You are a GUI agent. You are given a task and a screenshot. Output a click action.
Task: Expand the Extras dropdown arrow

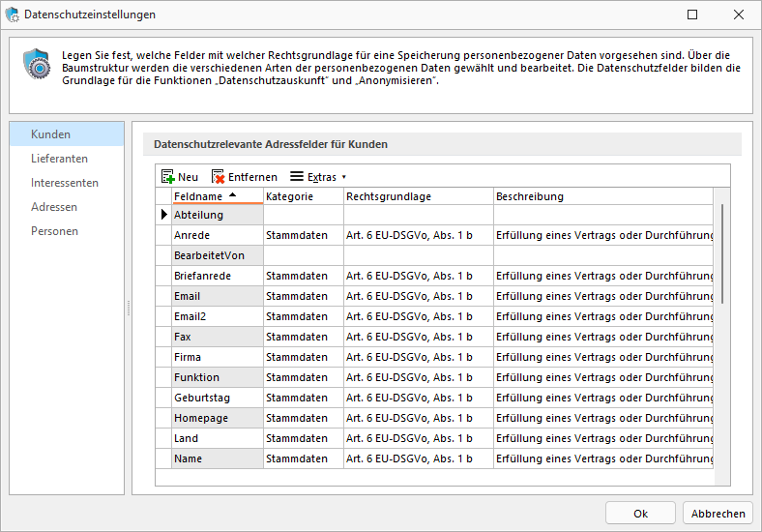tap(344, 177)
